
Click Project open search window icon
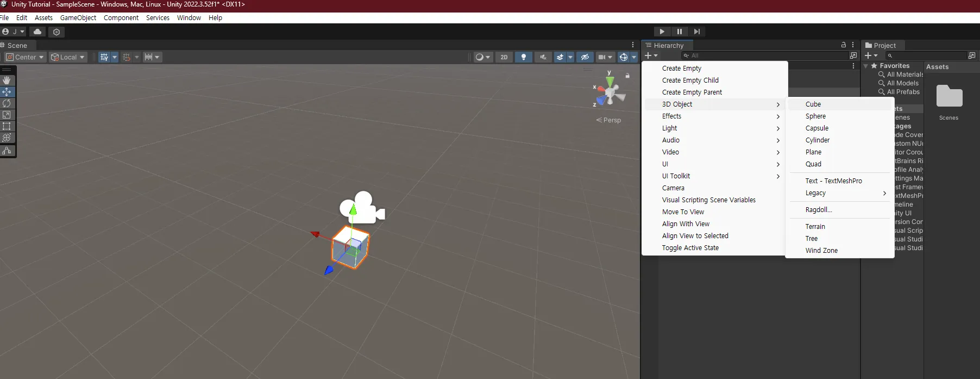(x=972, y=55)
